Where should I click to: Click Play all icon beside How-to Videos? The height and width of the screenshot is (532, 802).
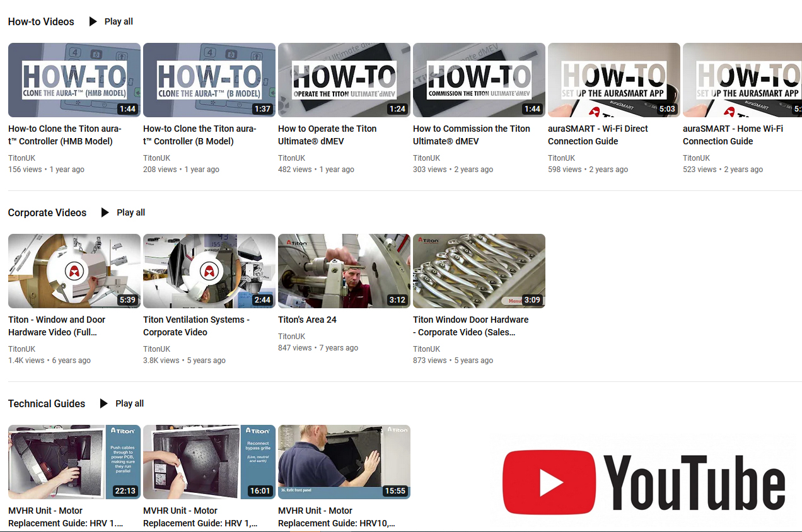coord(93,21)
